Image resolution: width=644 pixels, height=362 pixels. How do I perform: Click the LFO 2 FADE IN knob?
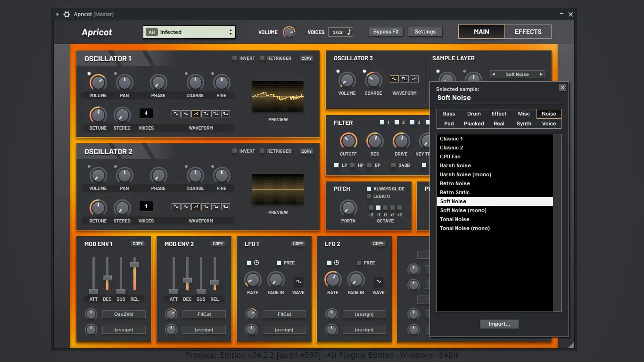click(356, 280)
